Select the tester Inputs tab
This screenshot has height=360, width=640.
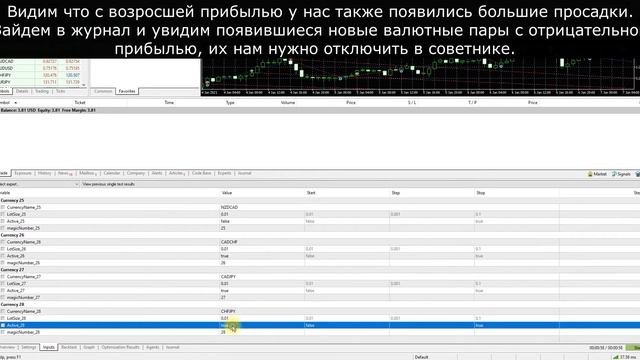pyautogui.click(x=49, y=347)
